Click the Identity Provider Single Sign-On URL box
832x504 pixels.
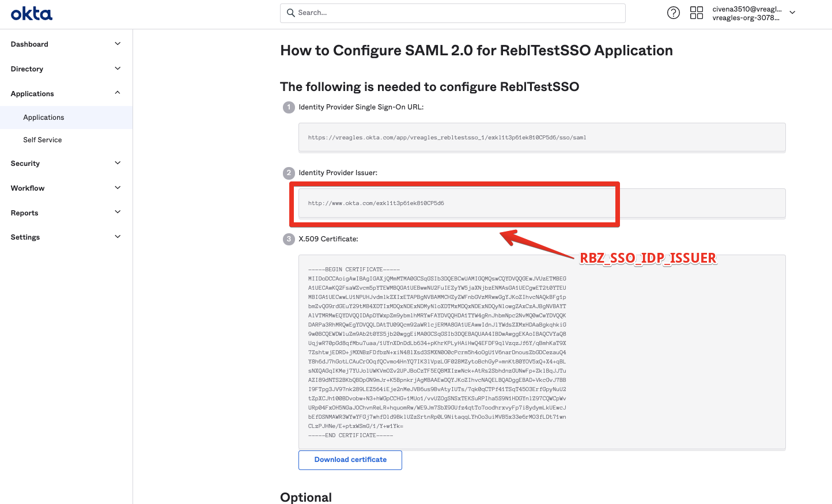click(542, 138)
